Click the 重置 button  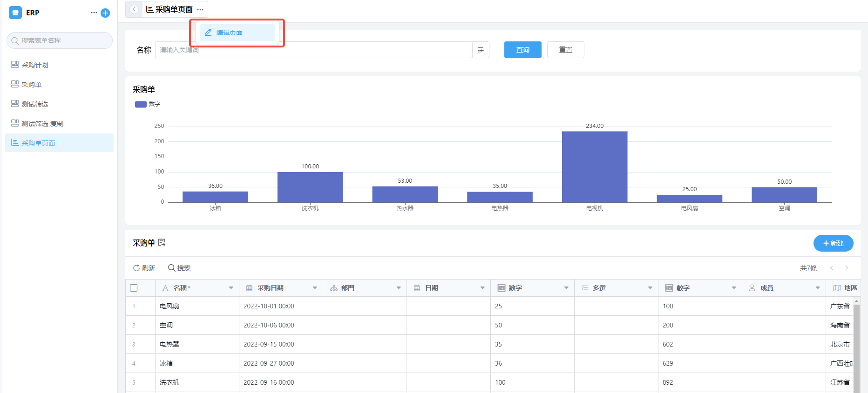tap(566, 50)
